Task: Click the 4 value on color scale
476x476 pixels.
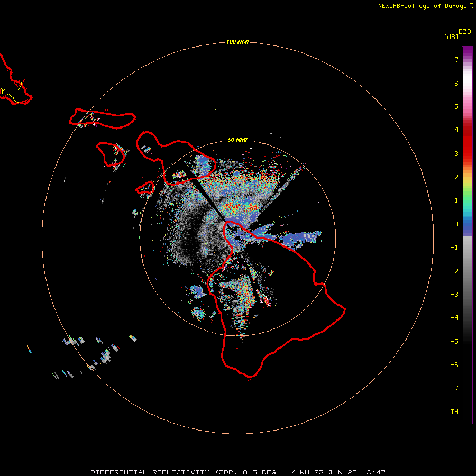Action: [456, 130]
